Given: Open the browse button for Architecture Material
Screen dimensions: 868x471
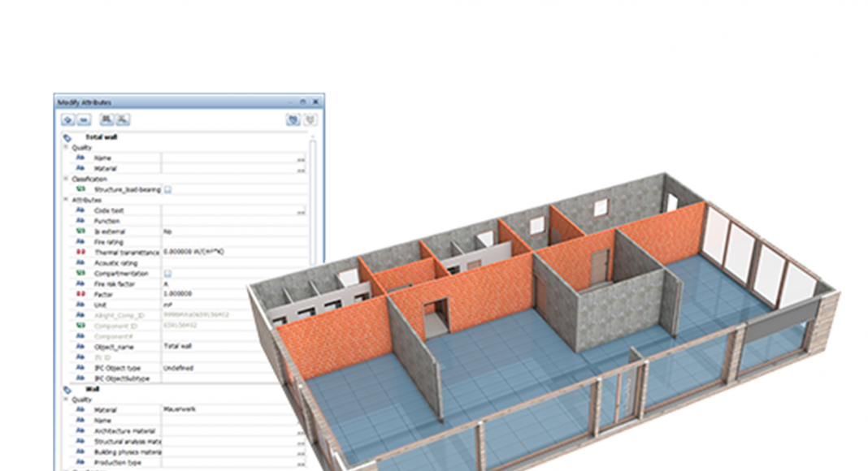Looking at the screenshot, I should pos(301,431).
